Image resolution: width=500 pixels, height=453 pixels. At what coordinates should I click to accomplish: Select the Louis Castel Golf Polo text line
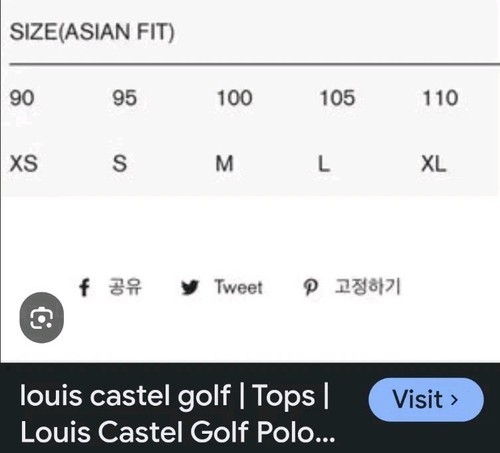(177, 432)
